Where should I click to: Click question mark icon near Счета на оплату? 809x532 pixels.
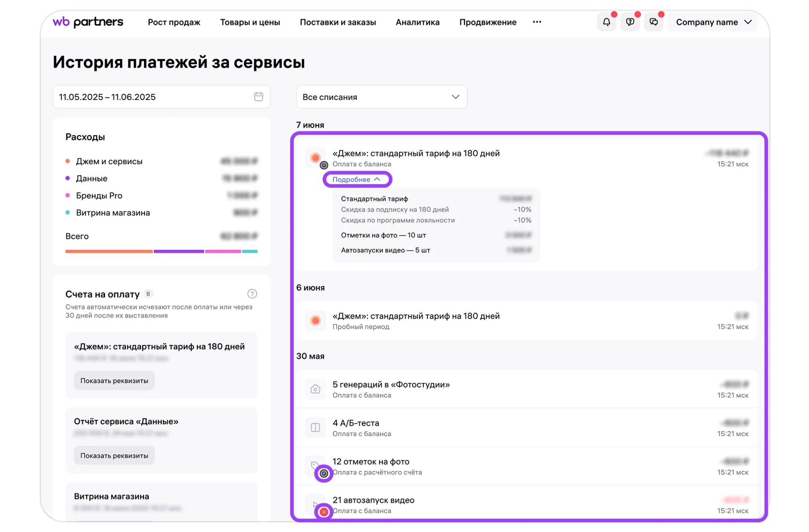coord(252,294)
